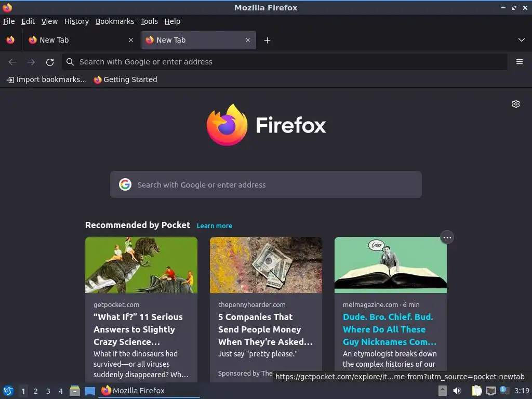Screen dimensions: 532x399
Task: Switch to workspace 1
Action: [23, 391]
